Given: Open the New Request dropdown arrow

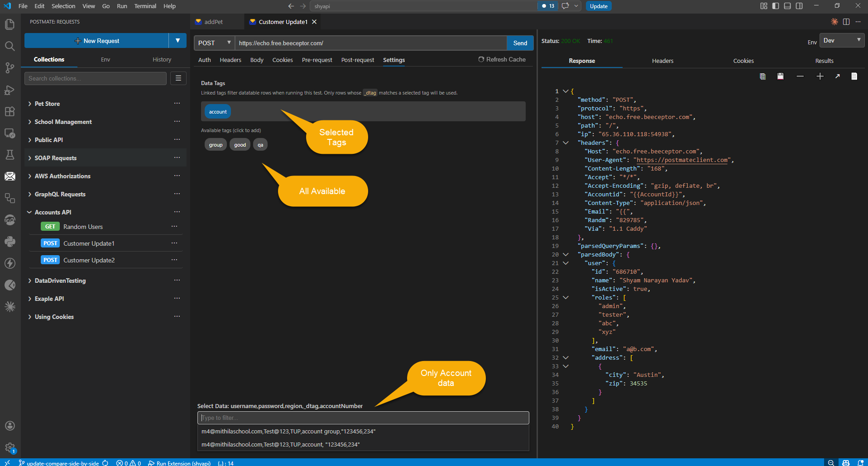Looking at the screenshot, I should click(177, 41).
